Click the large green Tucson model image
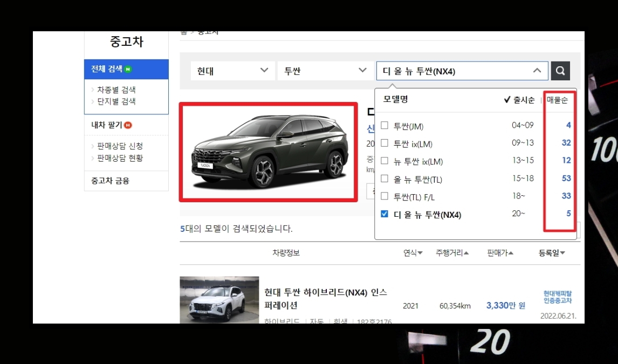The height and width of the screenshot is (364, 618). click(269, 152)
